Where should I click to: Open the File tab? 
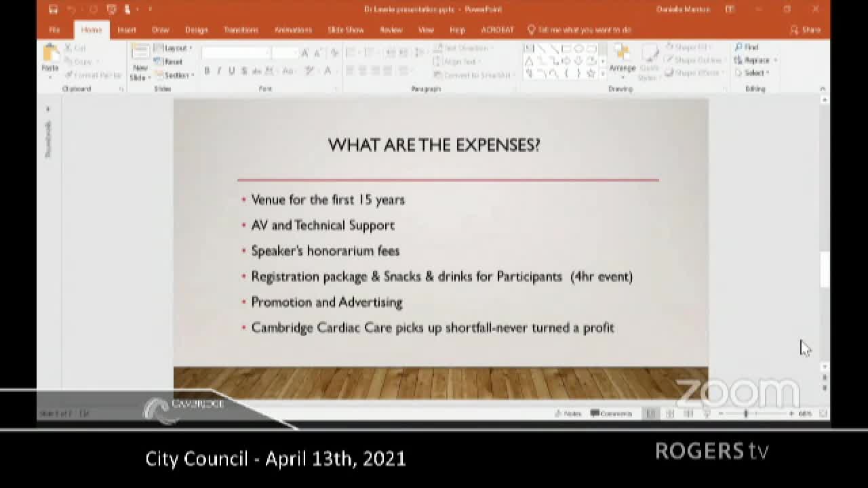(54, 30)
